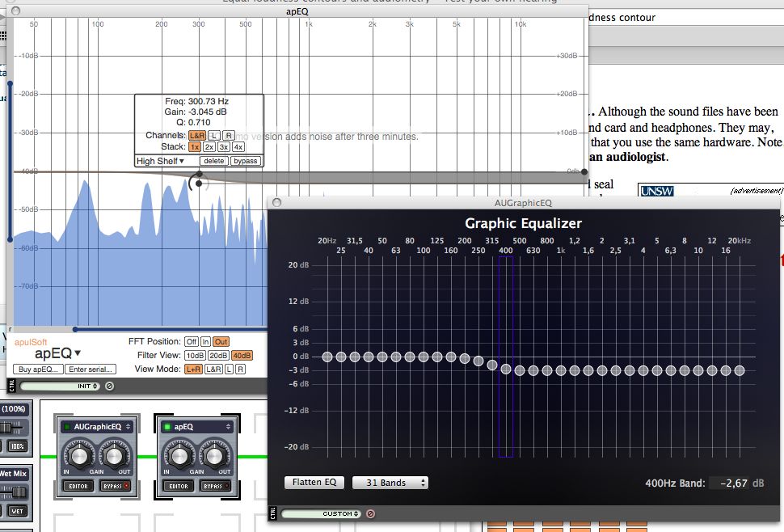Click the vertical blue range bar left of spectrum

click(x=10, y=161)
